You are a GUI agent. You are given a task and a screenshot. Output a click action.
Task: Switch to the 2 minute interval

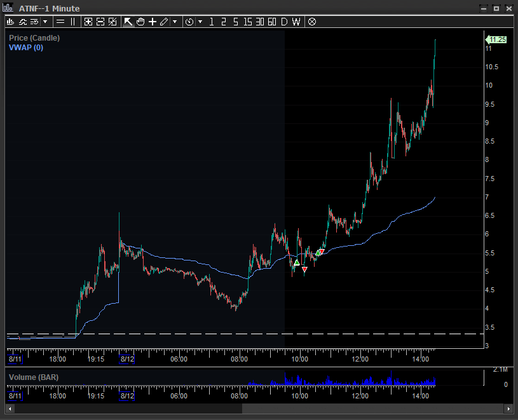[x=224, y=22]
